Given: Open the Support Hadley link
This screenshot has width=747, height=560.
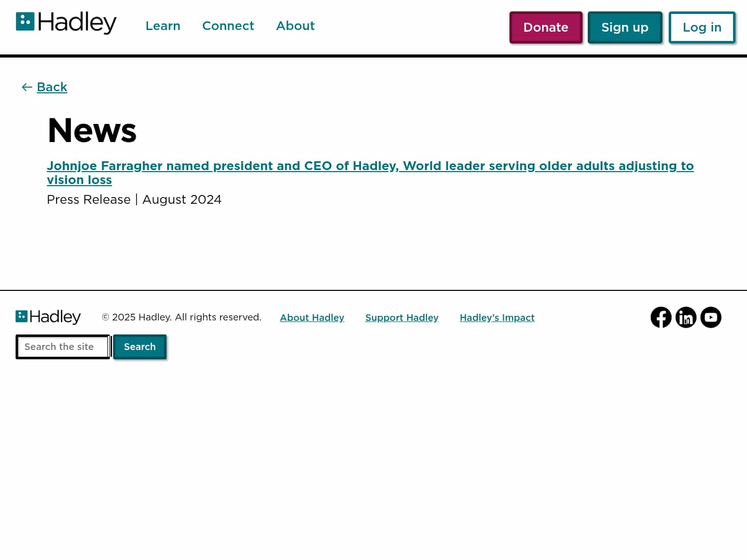Looking at the screenshot, I should (x=402, y=317).
